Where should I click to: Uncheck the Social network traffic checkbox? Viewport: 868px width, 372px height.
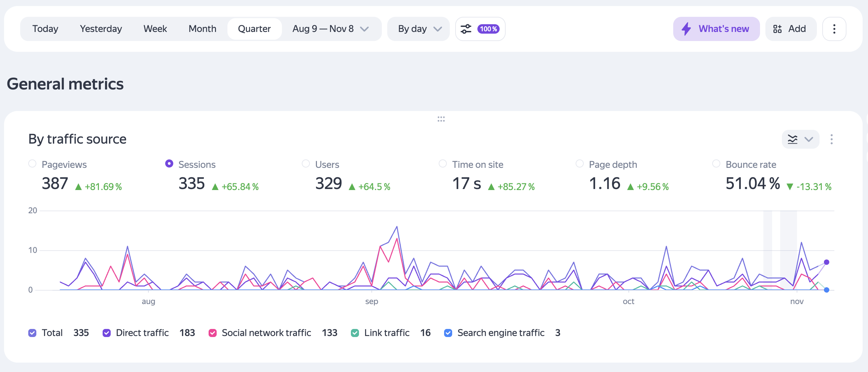coord(213,333)
